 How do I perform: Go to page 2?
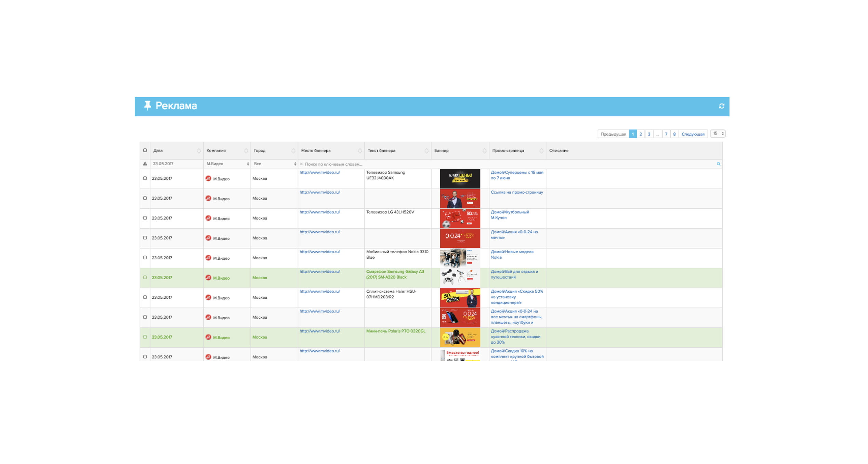tap(641, 134)
